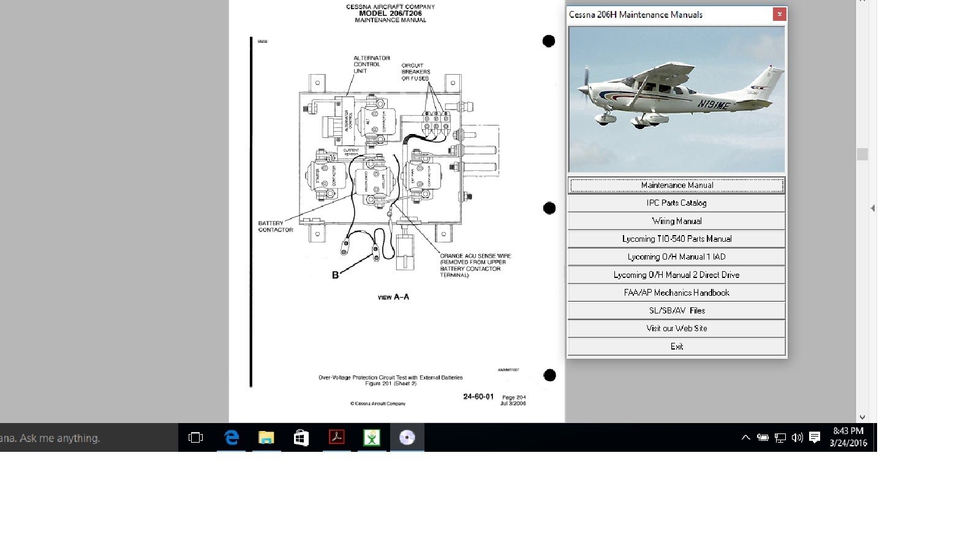
Task: Expand the side pane arrow at right edge
Action: pos(872,208)
